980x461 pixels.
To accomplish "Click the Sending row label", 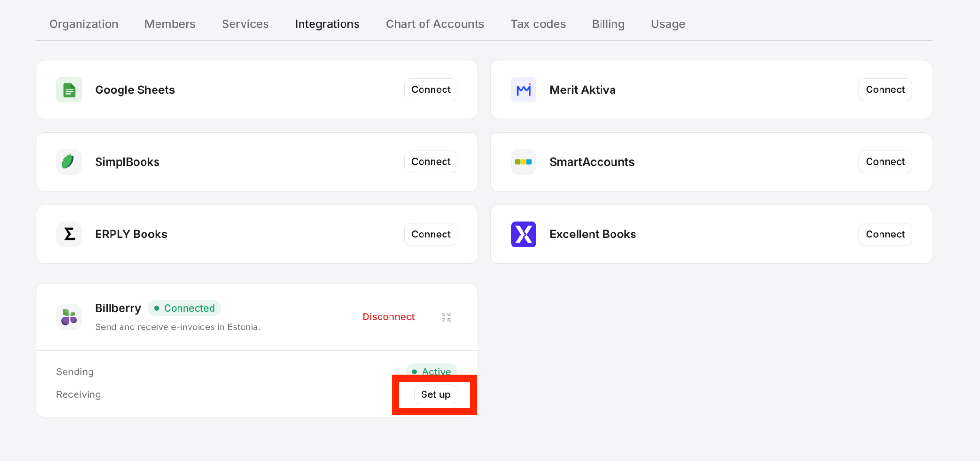I will point(75,372).
